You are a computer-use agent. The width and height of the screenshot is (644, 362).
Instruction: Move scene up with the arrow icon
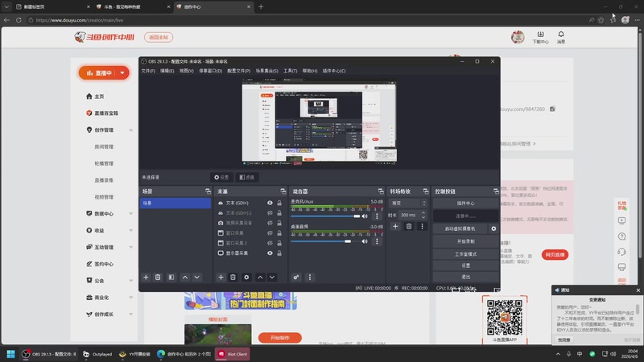[185, 278]
